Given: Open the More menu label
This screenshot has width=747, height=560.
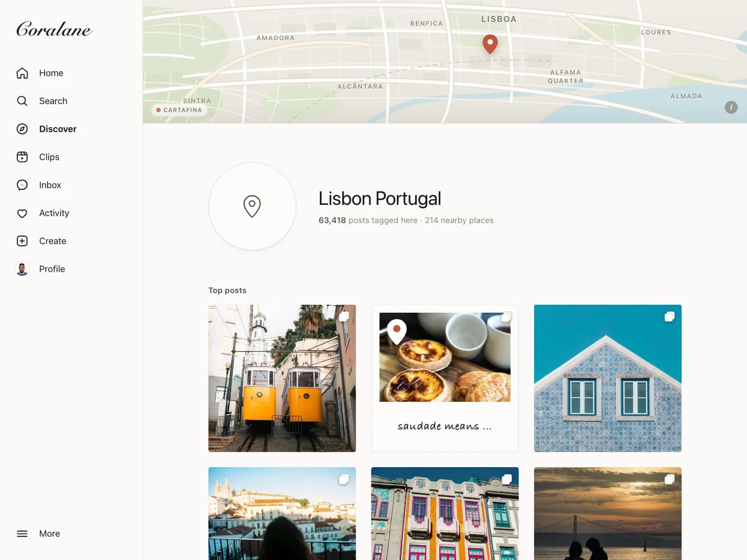Looking at the screenshot, I should (x=49, y=534).
